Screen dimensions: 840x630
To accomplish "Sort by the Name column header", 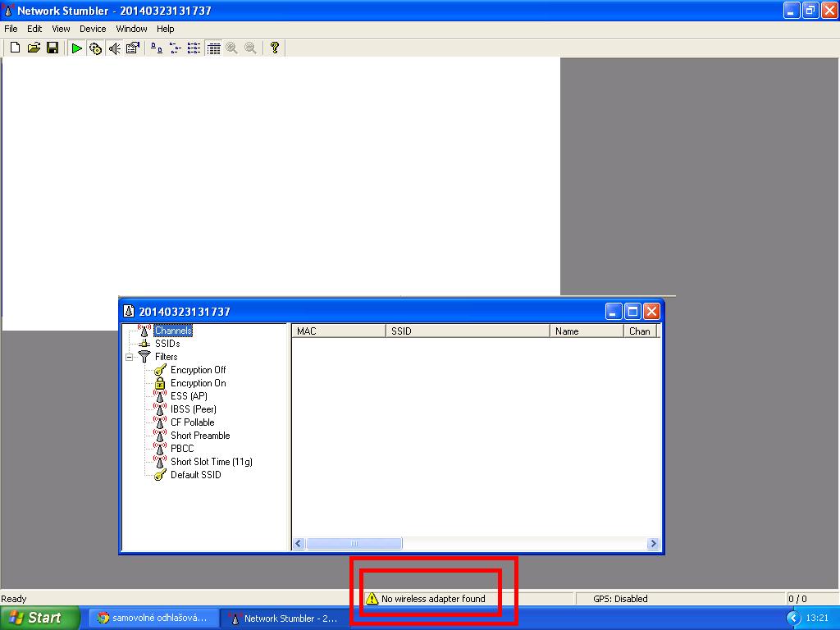I will pyautogui.click(x=587, y=331).
